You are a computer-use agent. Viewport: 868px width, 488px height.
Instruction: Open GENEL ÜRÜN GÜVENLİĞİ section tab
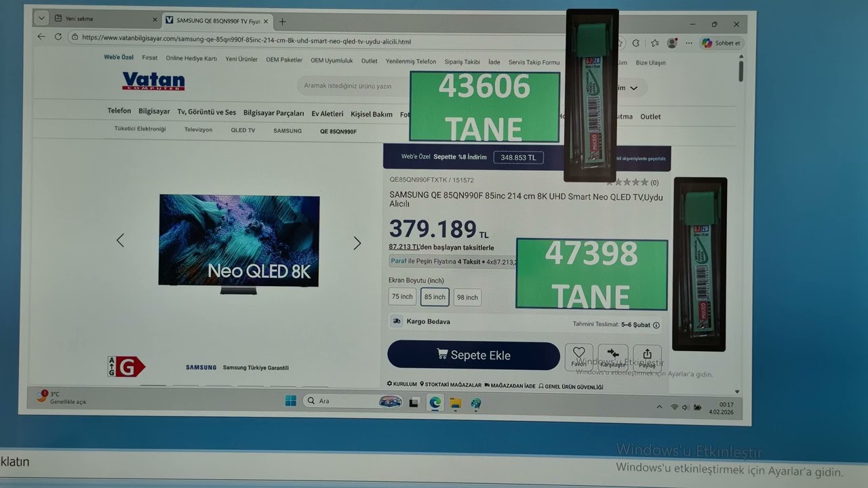(x=570, y=386)
